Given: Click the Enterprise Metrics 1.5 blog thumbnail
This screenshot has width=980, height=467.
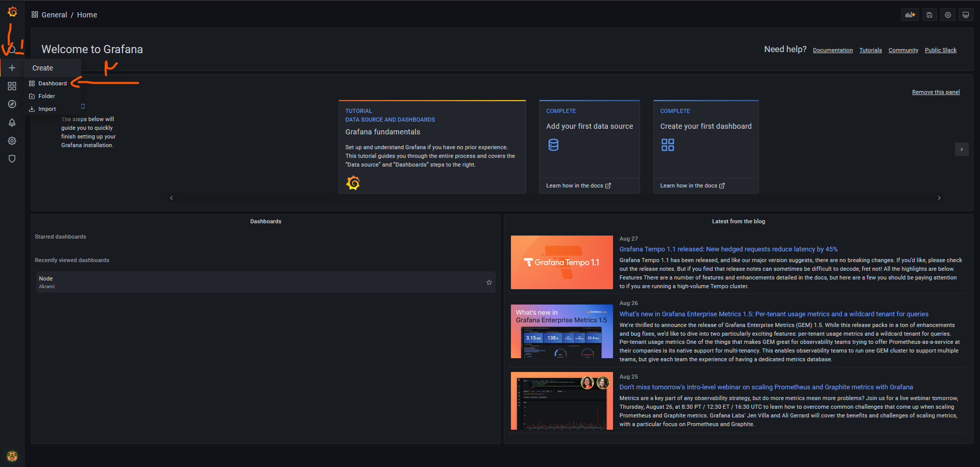Looking at the screenshot, I should (x=562, y=332).
